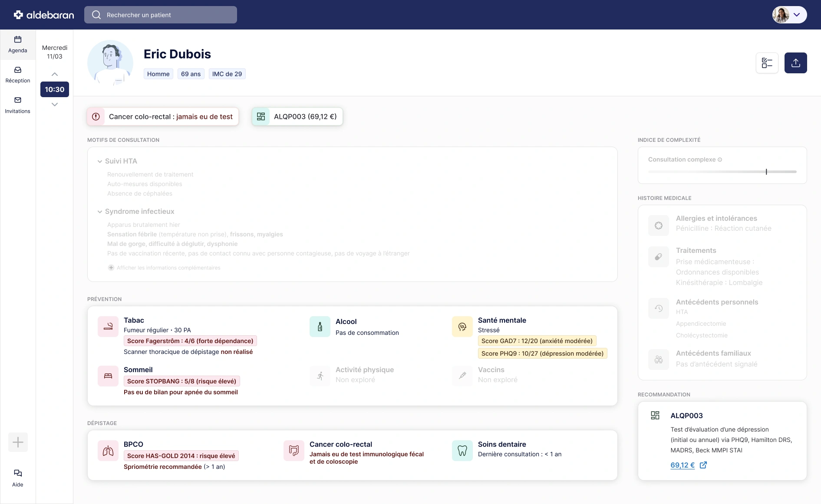The width and height of the screenshot is (821, 504).
Task: Focus the Rechercher un patient field
Action: [x=161, y=15]
